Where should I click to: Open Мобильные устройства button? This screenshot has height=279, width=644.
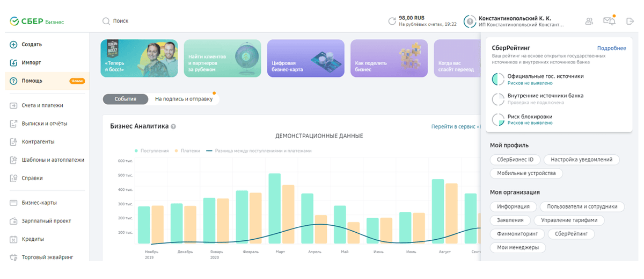[526, 174]
